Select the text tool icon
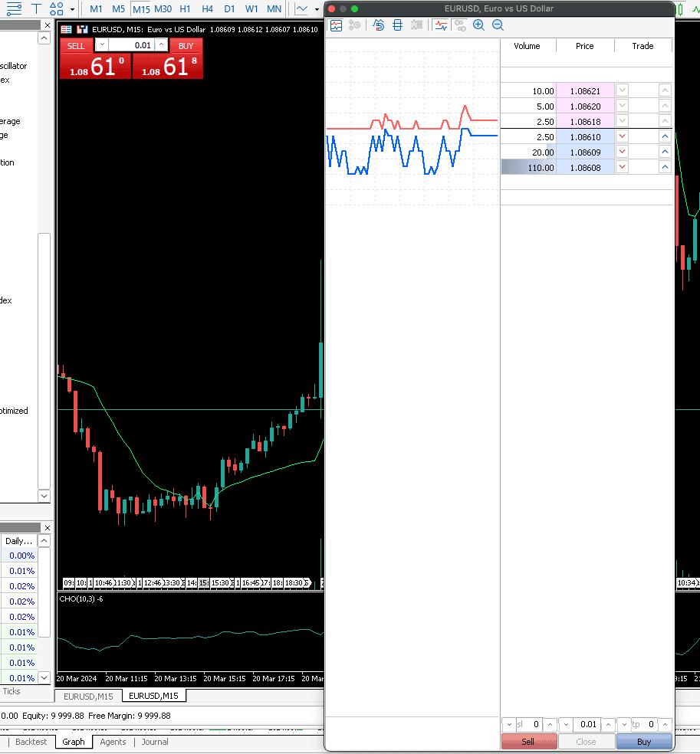The height and width of the screenshot is (754, 700). click(x=36, y=8)
